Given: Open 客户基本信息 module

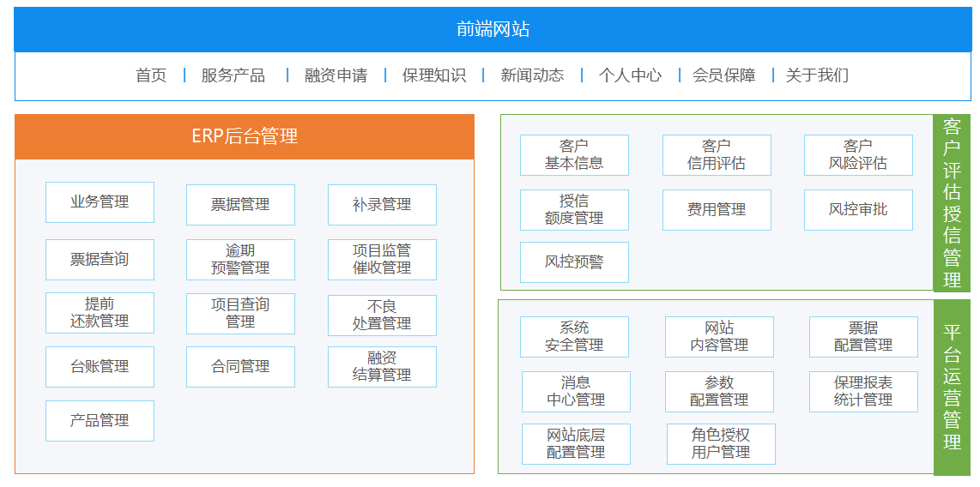Looking at the screenshot, I should (574, 155).
